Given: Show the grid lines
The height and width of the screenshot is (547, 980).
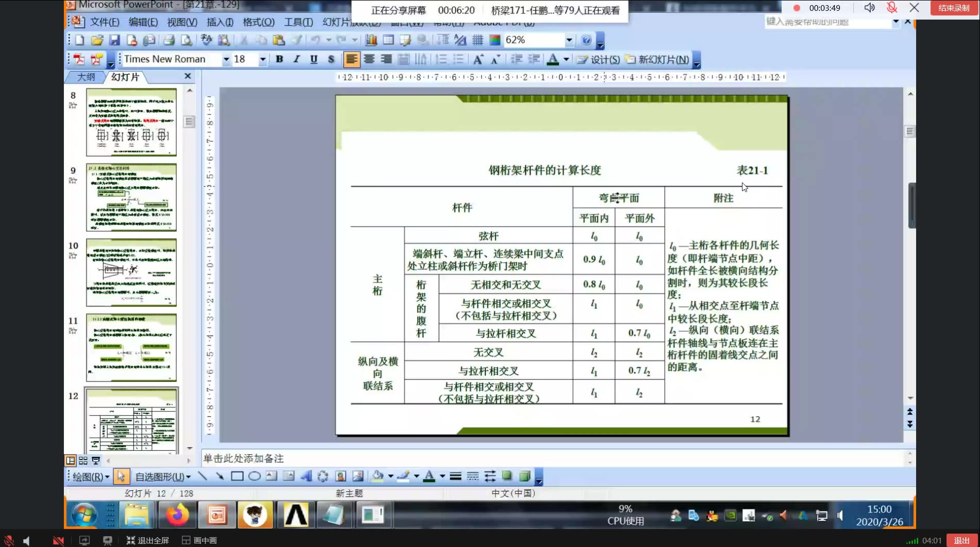Looking at the screenshot, I should point(478,40).
